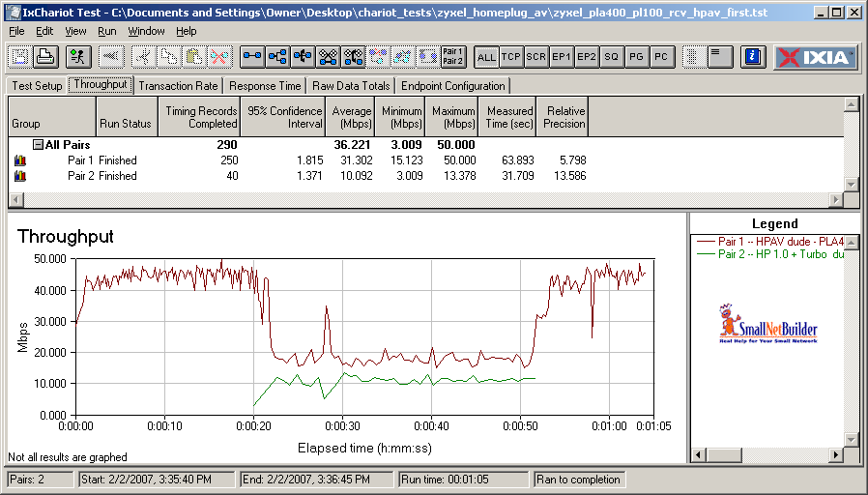Click the Print toolbar icon
The width and height of the screenshot is (868, 495).
(x=45, y=56)
